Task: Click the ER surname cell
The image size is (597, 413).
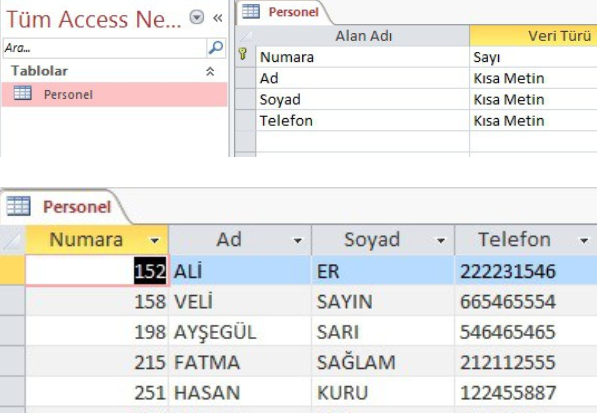Action: (x=383, y=271)
